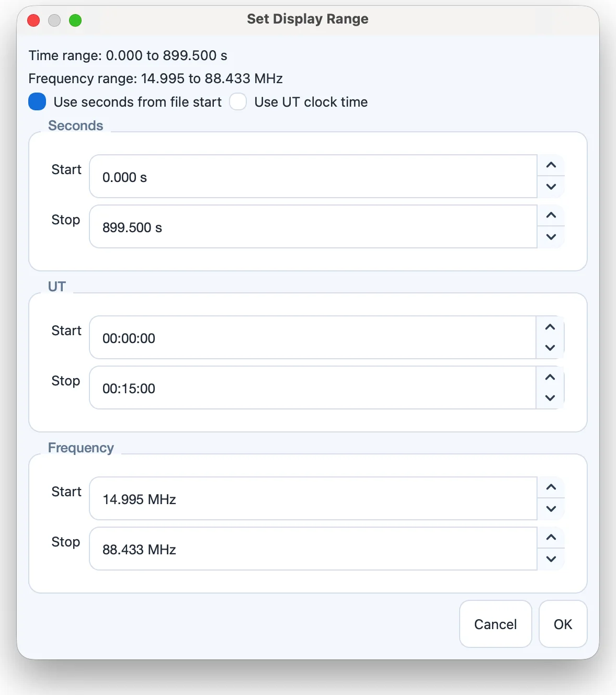The width and height of the screenshot is (616, 695).
Task: Click the Seconds group label
Action: (76, 126)
